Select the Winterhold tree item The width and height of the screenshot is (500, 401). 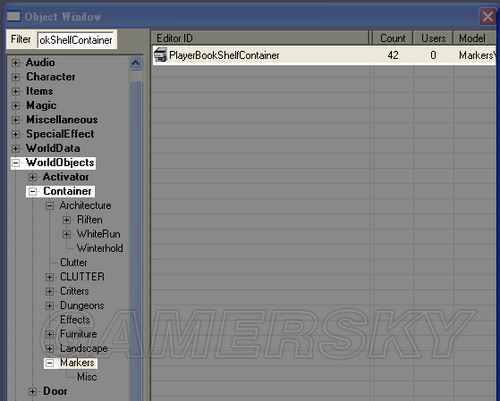coord(100,248)
